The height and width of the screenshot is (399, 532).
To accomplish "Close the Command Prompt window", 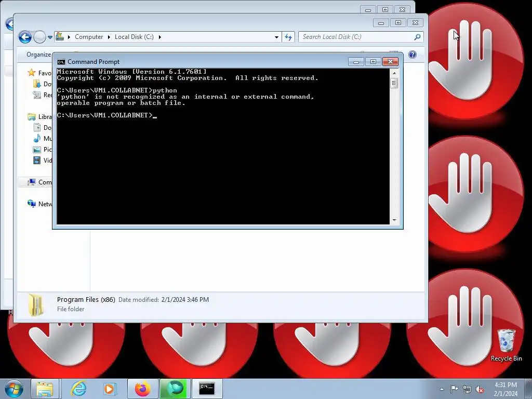I will pos(390,61).
